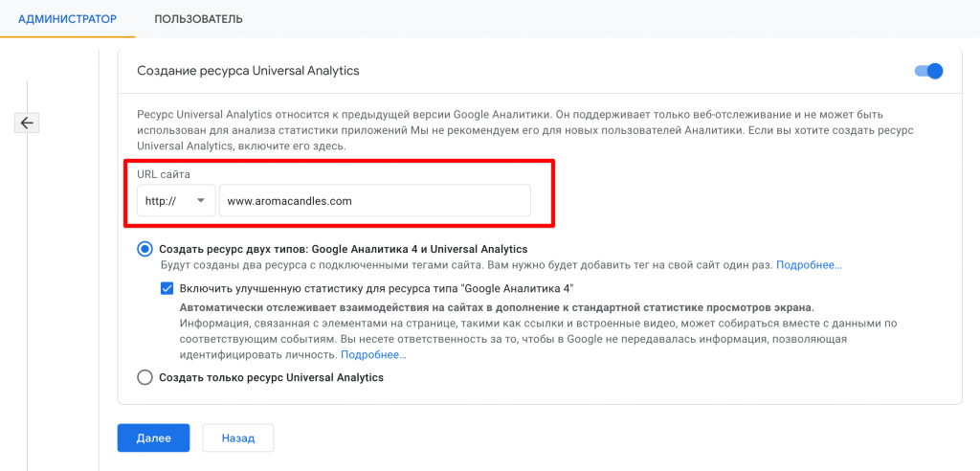Click the vertical step line in left sidebar
Screen dimensions: 980x471
28,287
